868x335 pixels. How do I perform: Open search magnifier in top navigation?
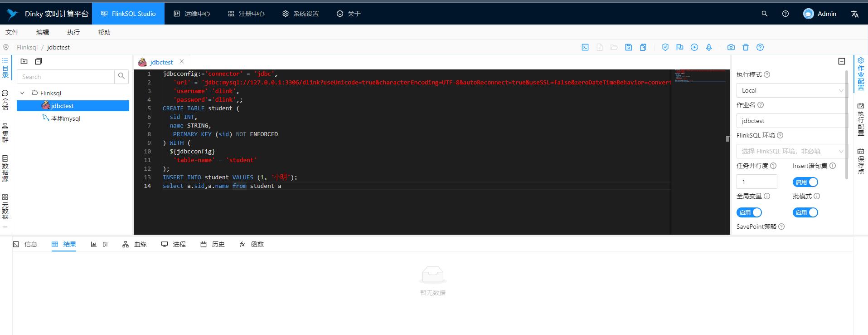tap(765, 14)
